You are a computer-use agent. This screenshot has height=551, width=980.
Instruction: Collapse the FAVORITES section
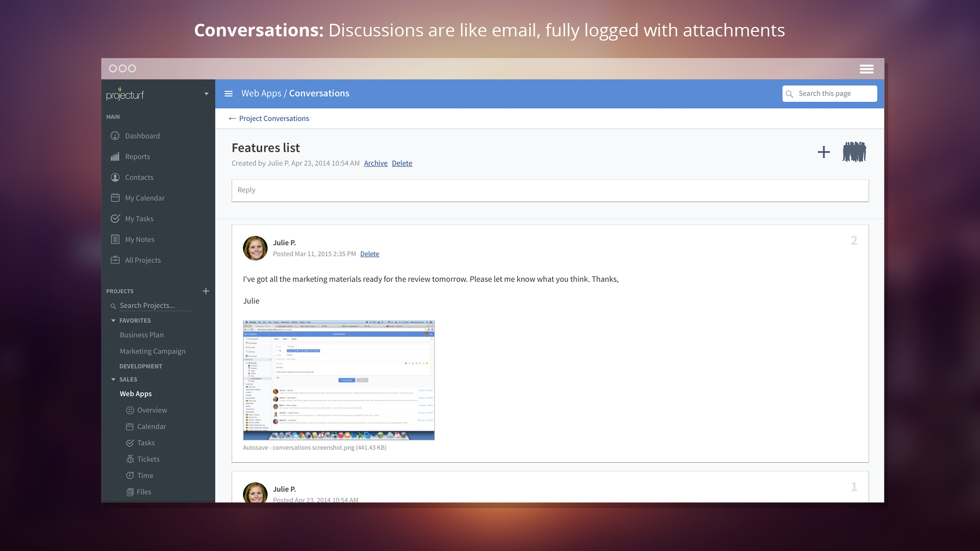113,320
